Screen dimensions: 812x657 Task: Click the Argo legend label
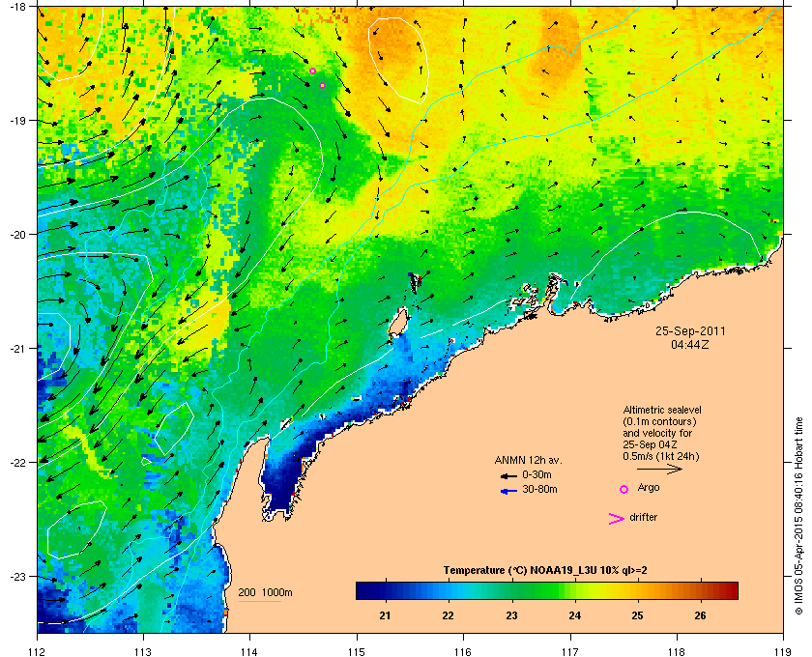click(649, 487)
